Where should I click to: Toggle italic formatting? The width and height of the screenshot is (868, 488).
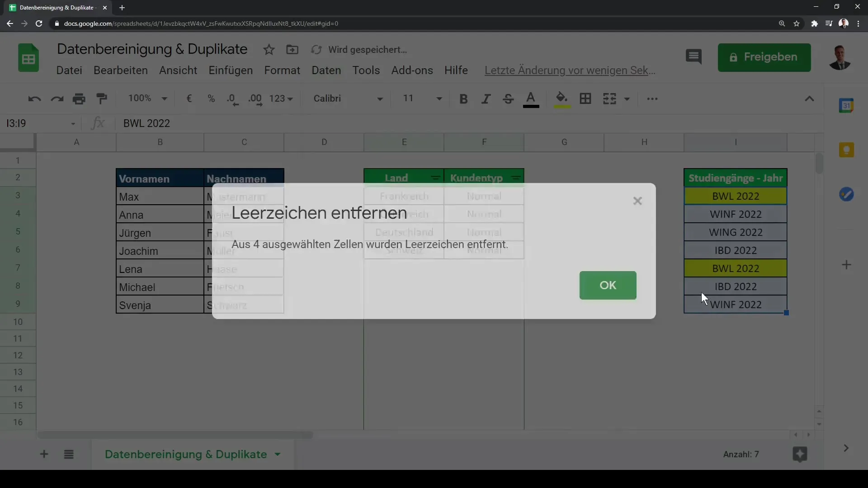[x=486, y=99]
